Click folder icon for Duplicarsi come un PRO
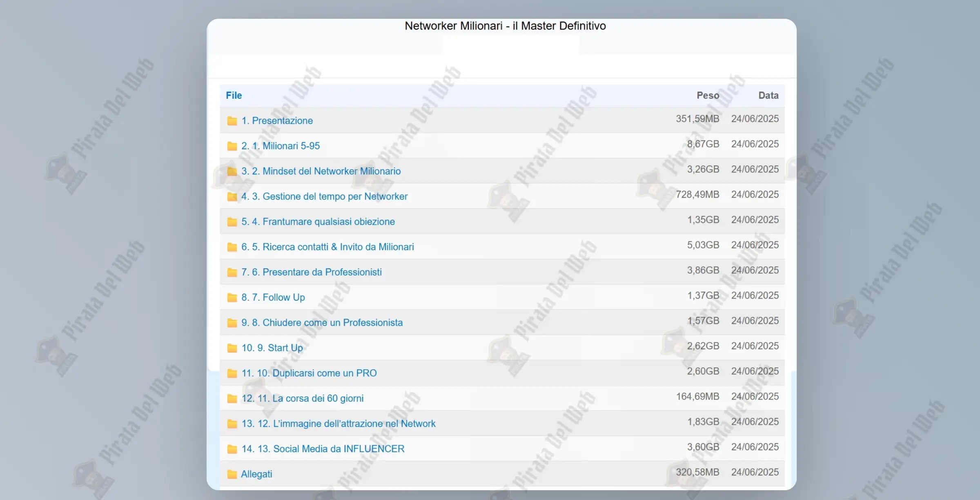 [x=232, y=373]
